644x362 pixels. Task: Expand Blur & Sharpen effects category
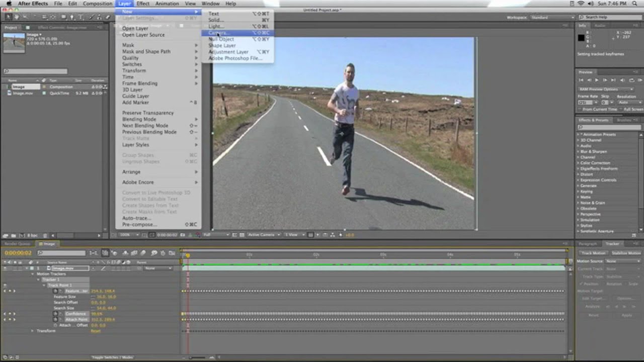click(578, 151)
